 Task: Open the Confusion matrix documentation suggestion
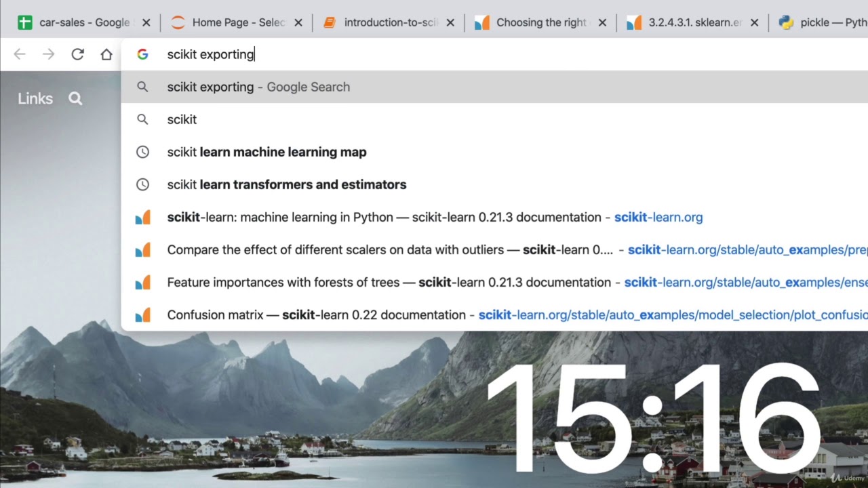pyautogui.click(x=316, y=314)
